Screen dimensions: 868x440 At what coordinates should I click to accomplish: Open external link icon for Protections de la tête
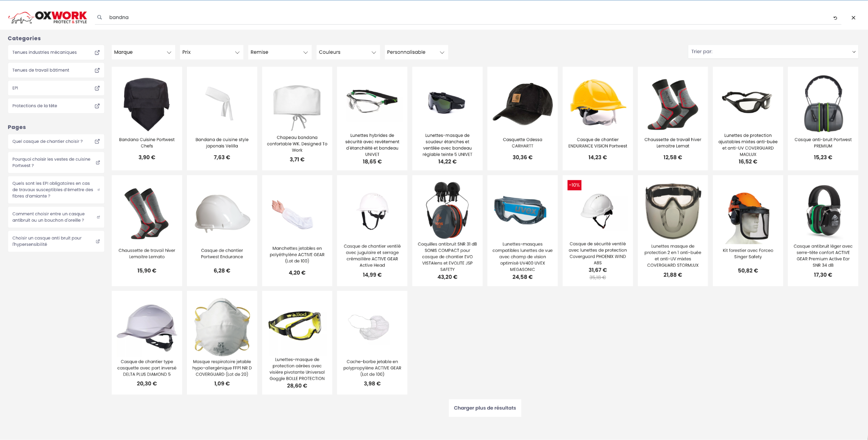point(97,106)
